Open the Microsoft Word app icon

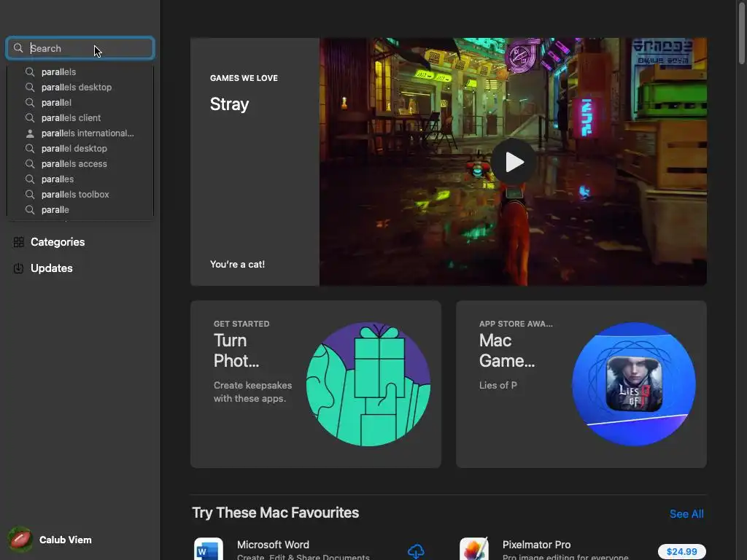pos(209,549)
